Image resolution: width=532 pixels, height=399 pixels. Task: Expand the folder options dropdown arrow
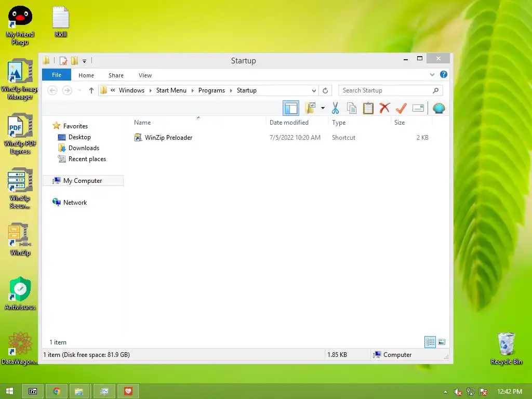(x=323, y=108)
